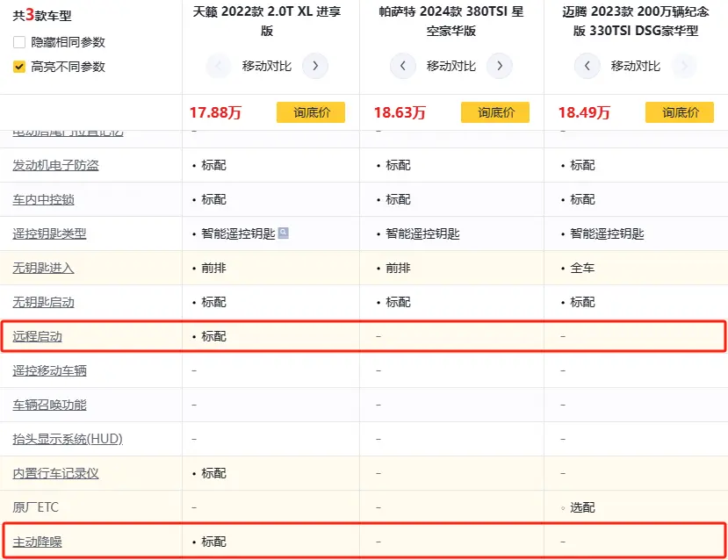This screenshot has height=560, width=728.
Task: Select 标配 in the 内置行车记录仪 row
Action: 213,473
